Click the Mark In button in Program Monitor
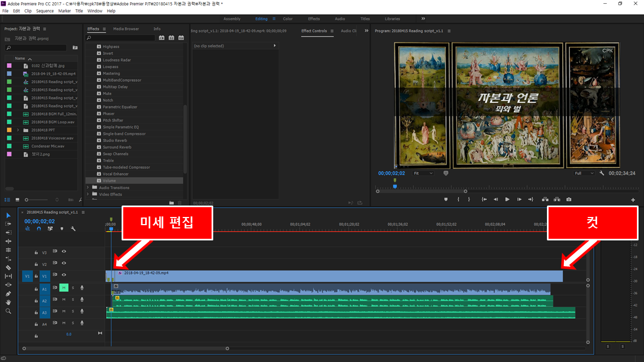 [459, 200]
